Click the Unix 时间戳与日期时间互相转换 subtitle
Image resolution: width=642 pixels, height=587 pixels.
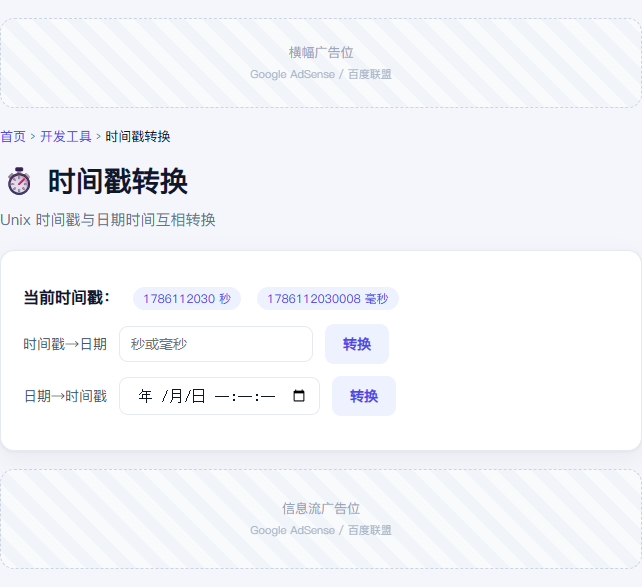tap(108, 220)
